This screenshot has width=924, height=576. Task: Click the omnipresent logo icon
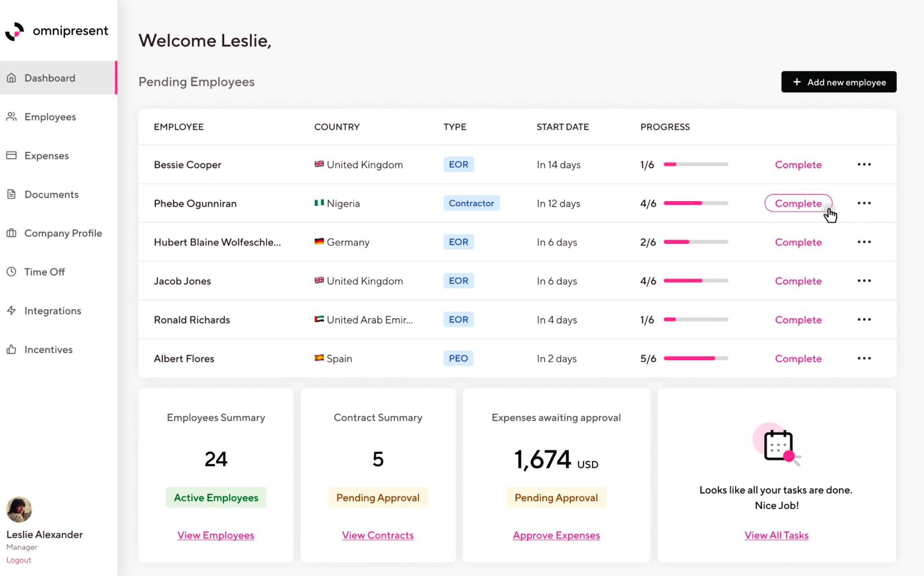click(x=15, y=31)
